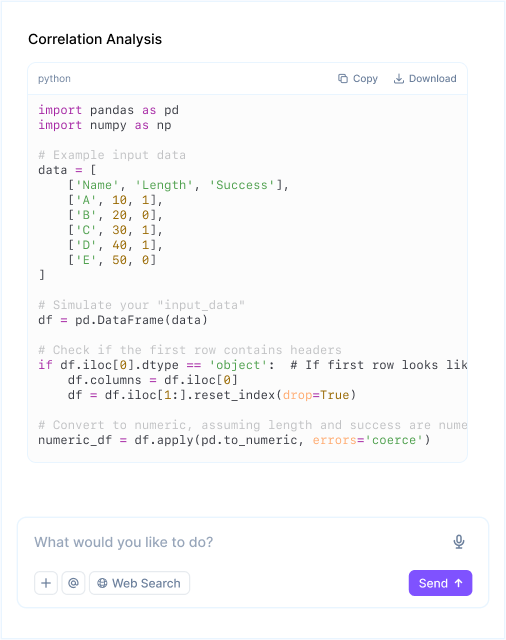Toggle the Web Search option
This screenshot has width=506, height=640.
pos(140,583)
